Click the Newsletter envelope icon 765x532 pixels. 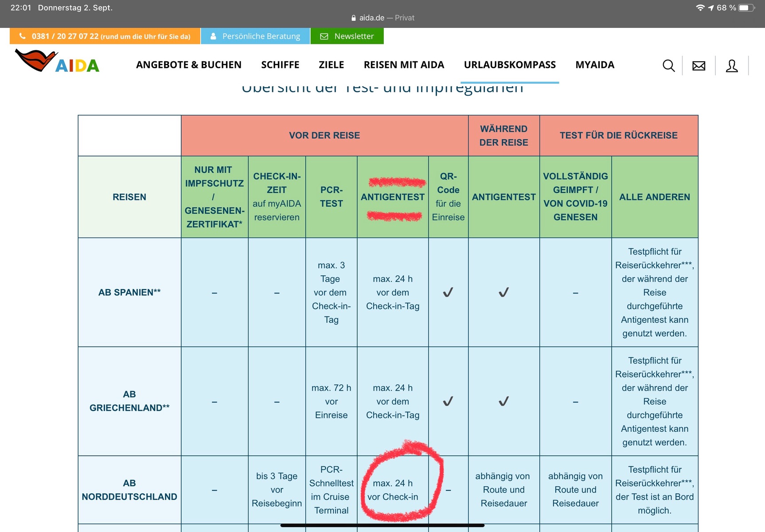click(x=324, y=36)
